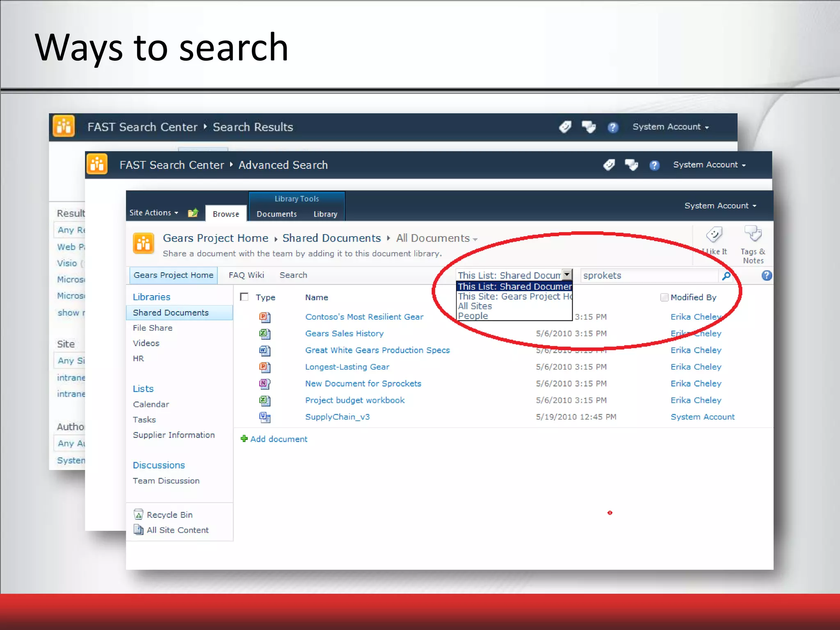Open the search scope dropdown arrow

(x=567, y=274)
